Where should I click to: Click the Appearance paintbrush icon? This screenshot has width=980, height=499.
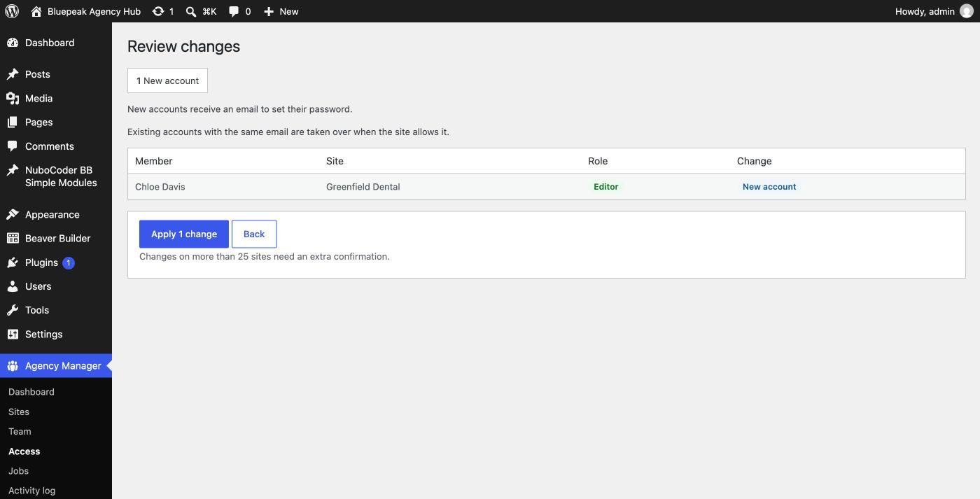13,215
